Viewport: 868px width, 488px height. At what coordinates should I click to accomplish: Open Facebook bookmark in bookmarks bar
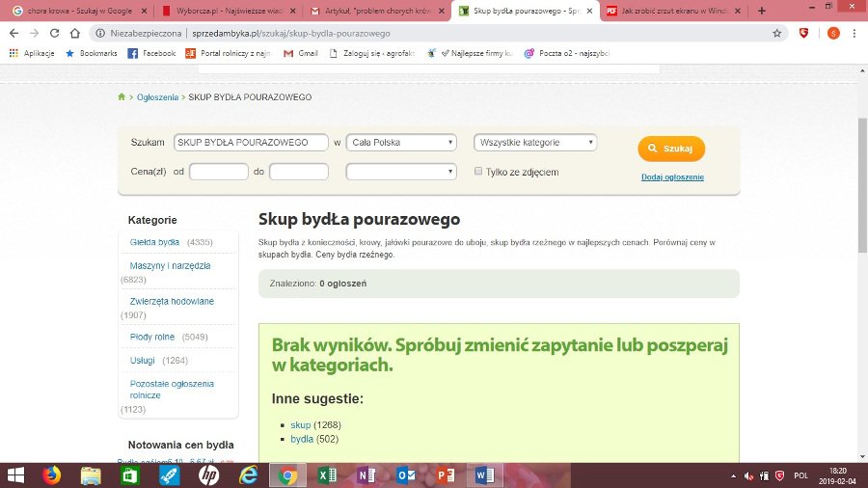coord(152,54)
